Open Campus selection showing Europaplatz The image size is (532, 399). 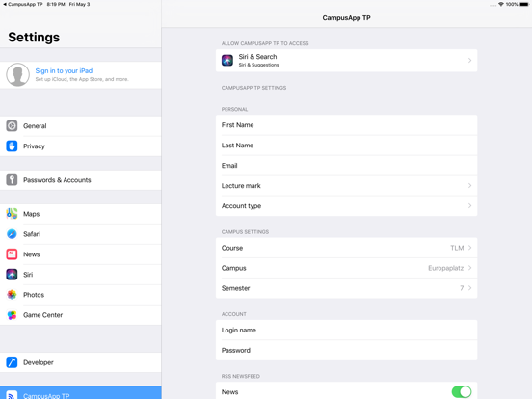(346, 268)
